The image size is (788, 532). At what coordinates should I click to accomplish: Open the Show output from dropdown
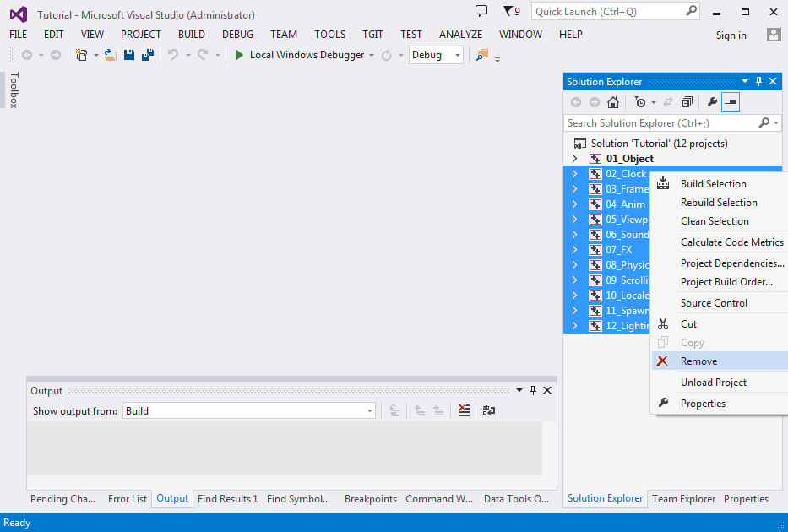(x=249, y=411)
